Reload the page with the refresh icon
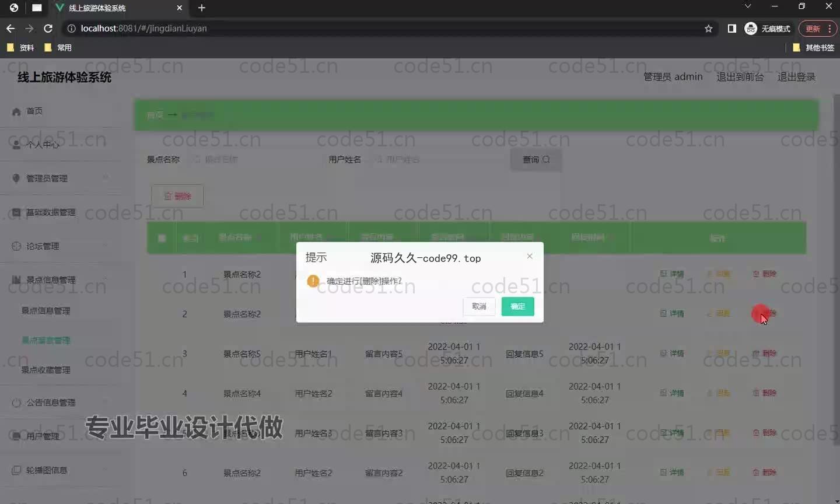Viewport: 840px width, 504px height. click(x=48, y=28)
